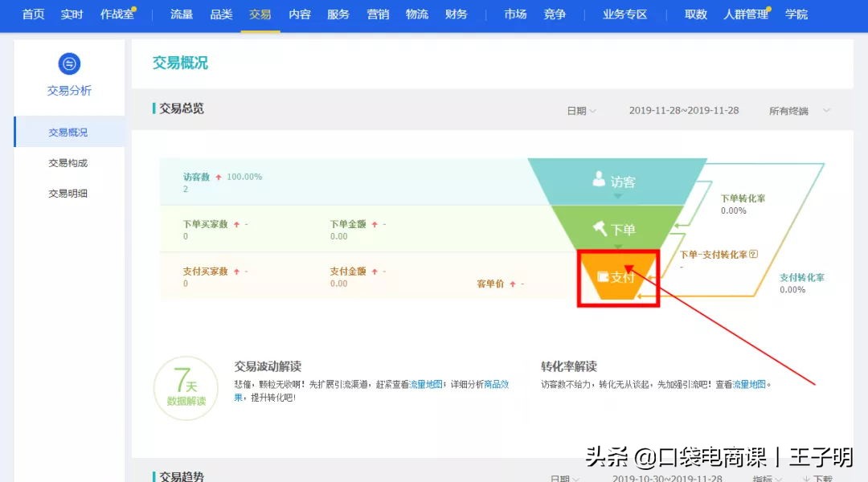Switch to the 流量 tab
Screen dimensions: 868x482
tap(182, 14)
